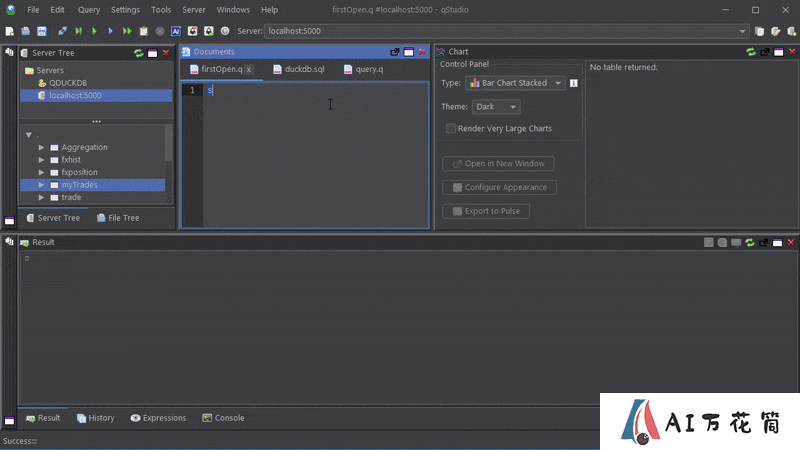The height and width of the screenshot is (450, 800).
Task: Enable Render Very Large Charts checkbox
Action: [x=451, y=129]
